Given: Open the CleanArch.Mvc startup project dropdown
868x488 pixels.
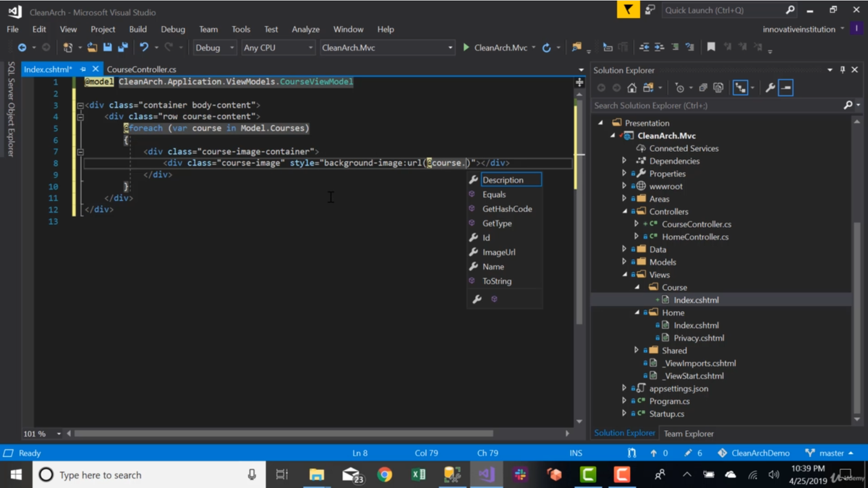Looking at the screenshot, I should [387, 48].
